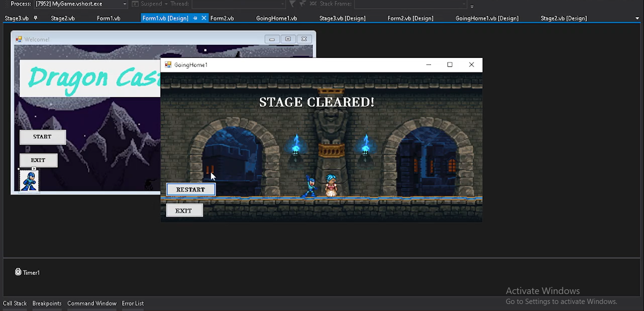Click the GoingHome1 window title icon
The height and width of the screenshot is (311, 644).
(168, 65)
